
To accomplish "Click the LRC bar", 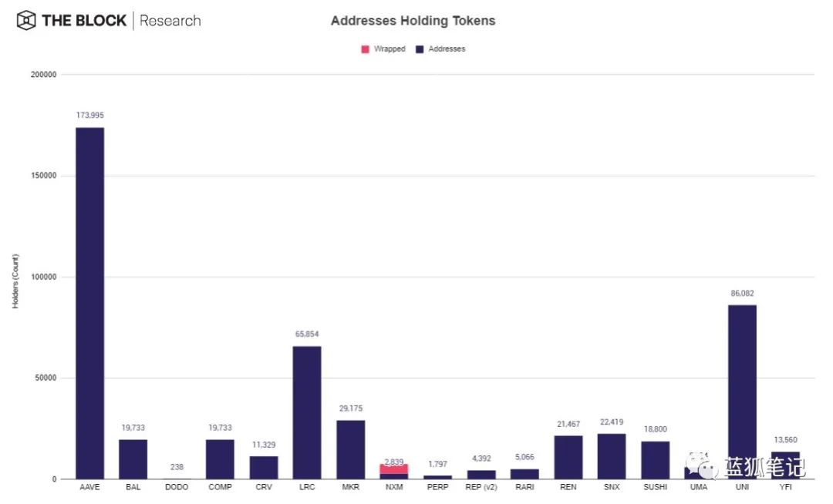I will click(307, 412).
